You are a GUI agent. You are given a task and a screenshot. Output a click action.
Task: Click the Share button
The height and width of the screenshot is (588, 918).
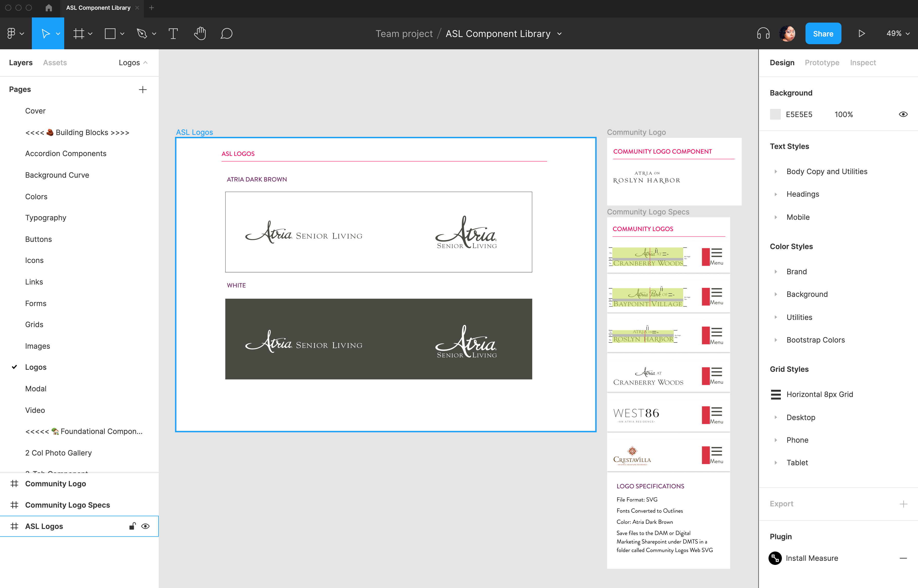pyautogui.click(x=823, y=34)
